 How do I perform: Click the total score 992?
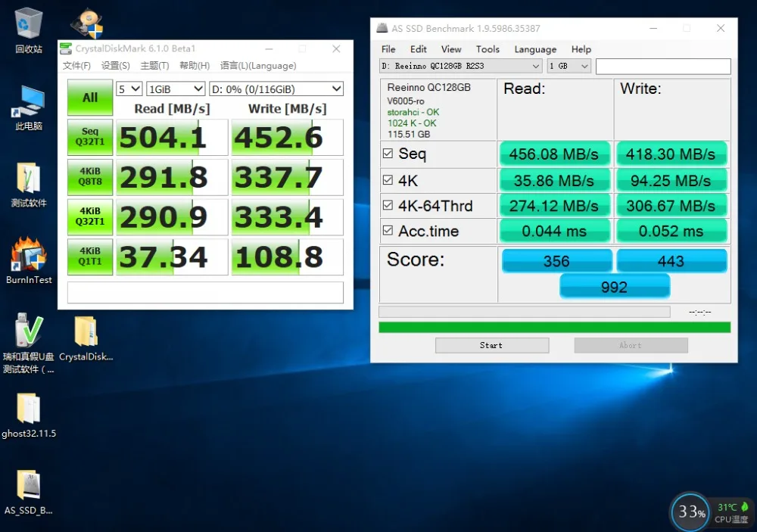(615, 287)
